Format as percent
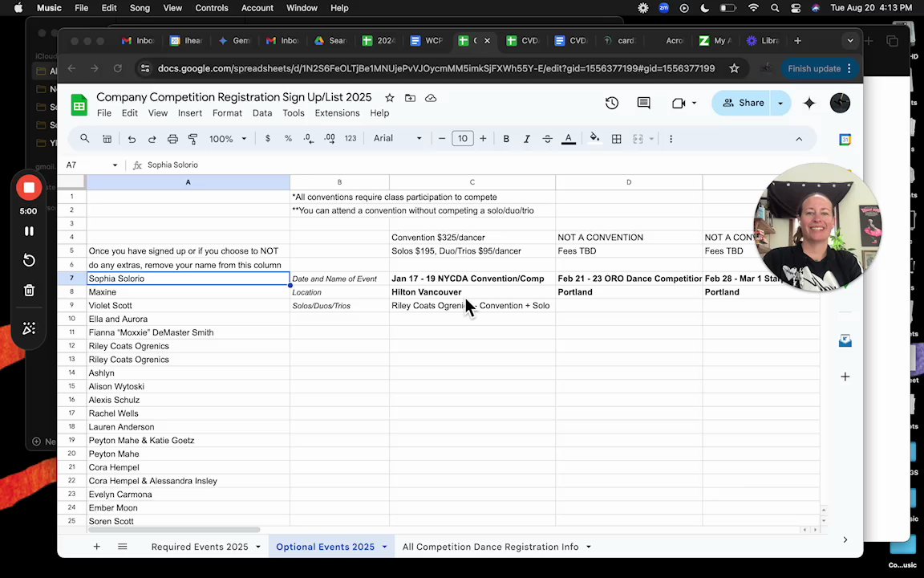Viewport: 924px width, 578px height. (x=288, y=139)
